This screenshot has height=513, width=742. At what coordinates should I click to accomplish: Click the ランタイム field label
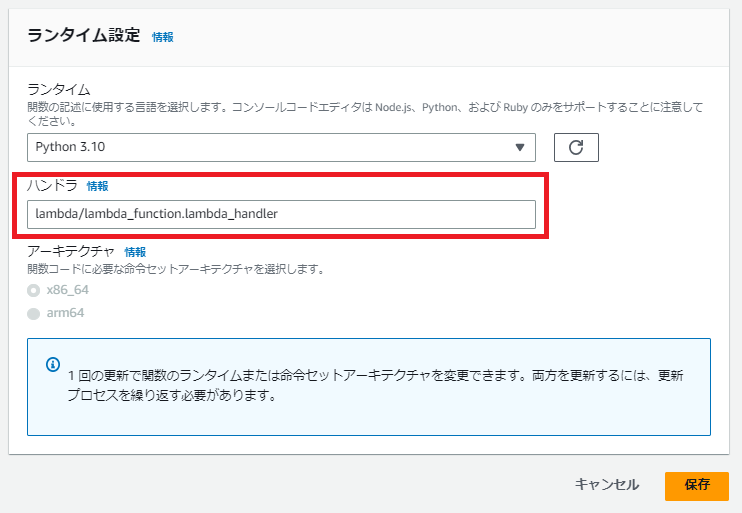(x=58, y=89)
